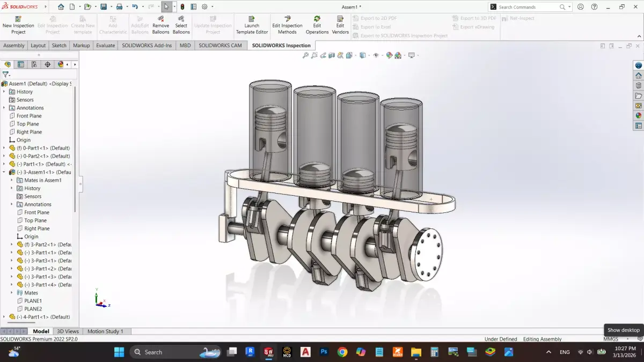
Task: Click the Select arrow tool
Action: pyautogui.click(x=166, y=7)
